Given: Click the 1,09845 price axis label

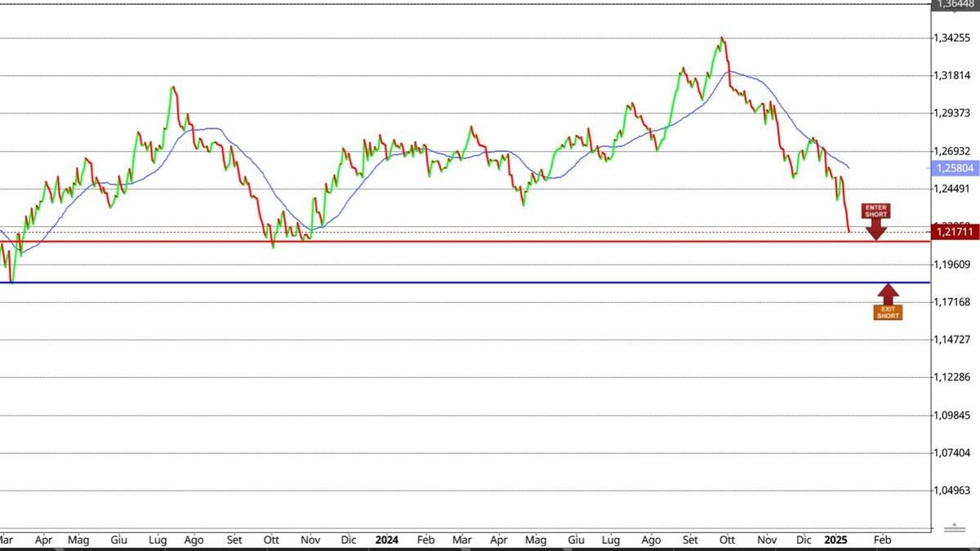Looking at the screenshot, I should pyautogui.click(x=954, y=415).
